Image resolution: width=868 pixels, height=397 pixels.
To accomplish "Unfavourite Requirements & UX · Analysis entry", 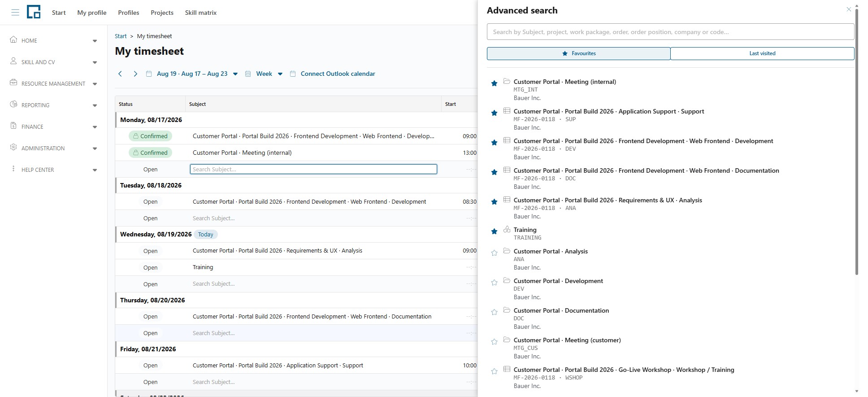I will click(x=494, y=202).
